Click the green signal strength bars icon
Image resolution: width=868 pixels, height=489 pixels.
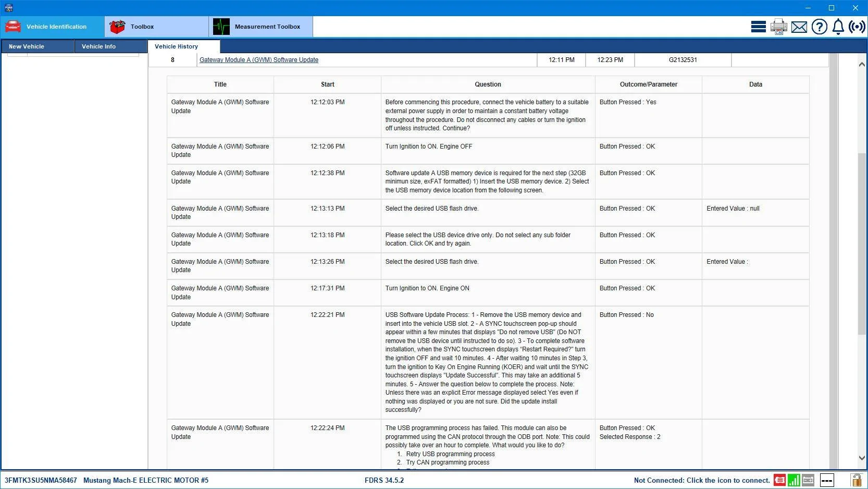(794, 480)
